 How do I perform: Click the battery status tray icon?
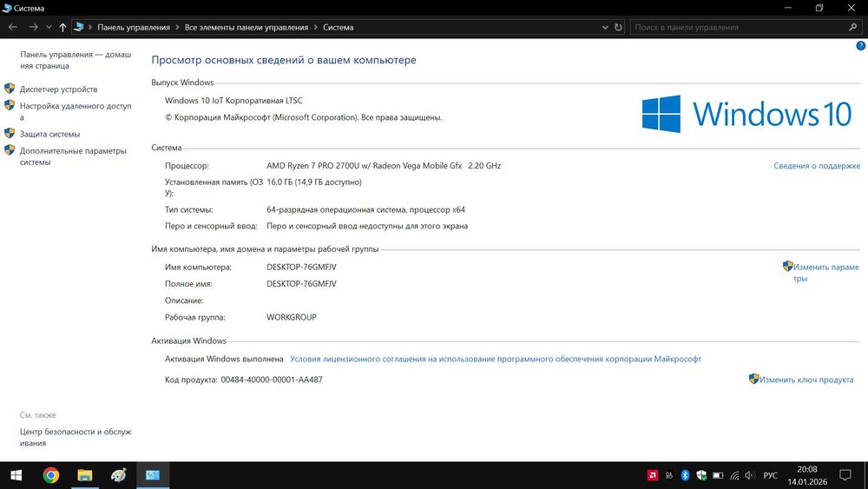(x=718, y=475)
